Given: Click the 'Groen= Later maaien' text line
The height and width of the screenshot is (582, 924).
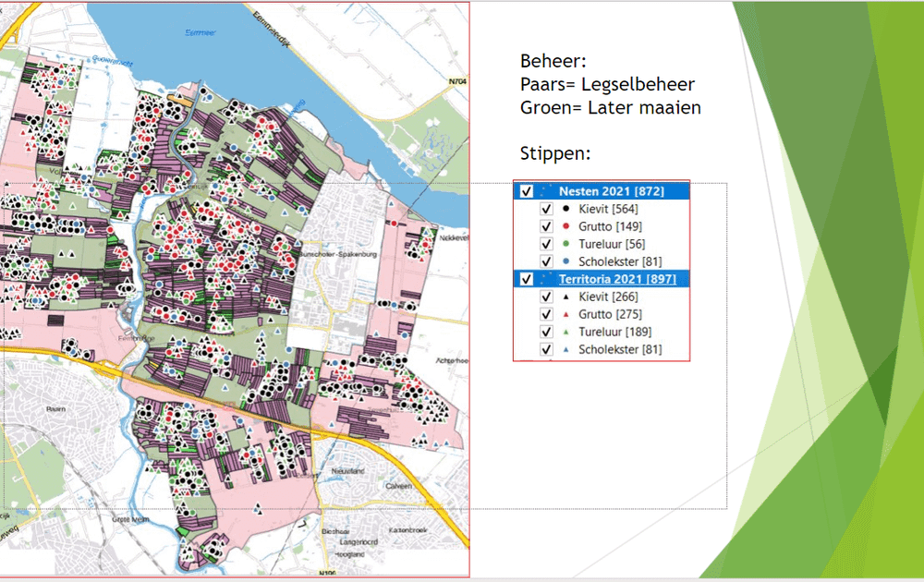Looking at the screenshot, I should pyautogui.click(x=610, y=107).
